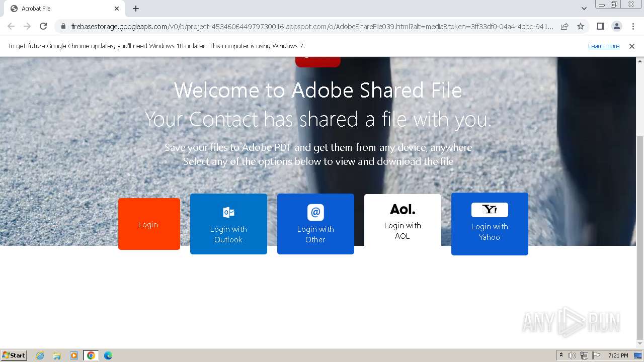Launch Microsoft Edge from taskbar

(108, 355)
